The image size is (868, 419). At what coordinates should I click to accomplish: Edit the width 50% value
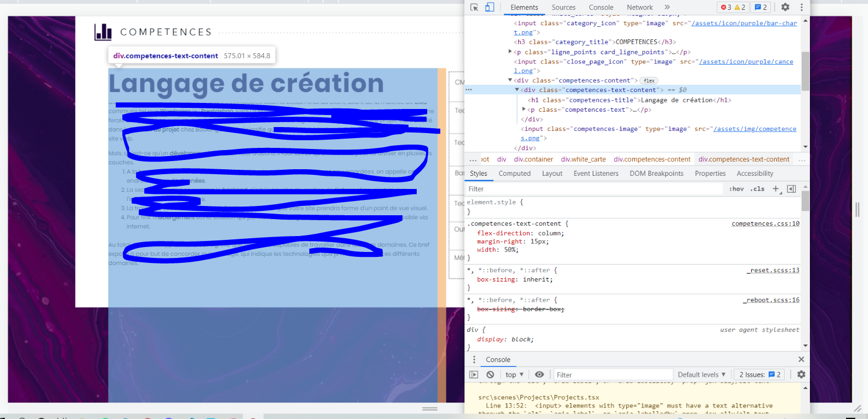pos(509,249)
